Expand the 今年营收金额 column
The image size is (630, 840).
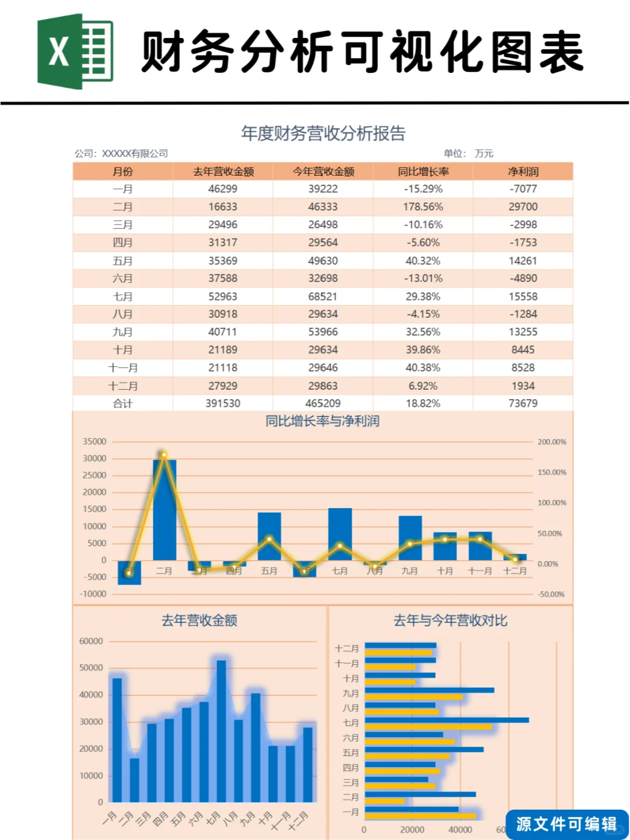point(323,171)
